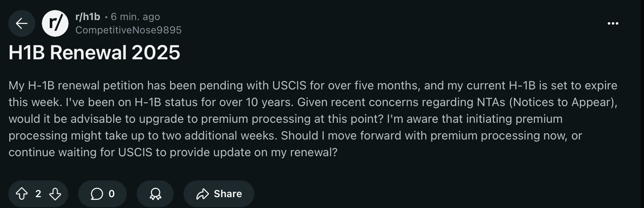Click the vote score number 2
Image resolution: width=644 pixels, height=208 pixels.
tap(38, 194)
